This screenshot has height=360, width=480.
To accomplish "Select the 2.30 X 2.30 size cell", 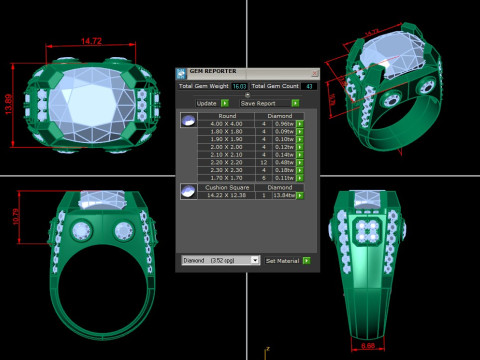I will tap(226, 170).
